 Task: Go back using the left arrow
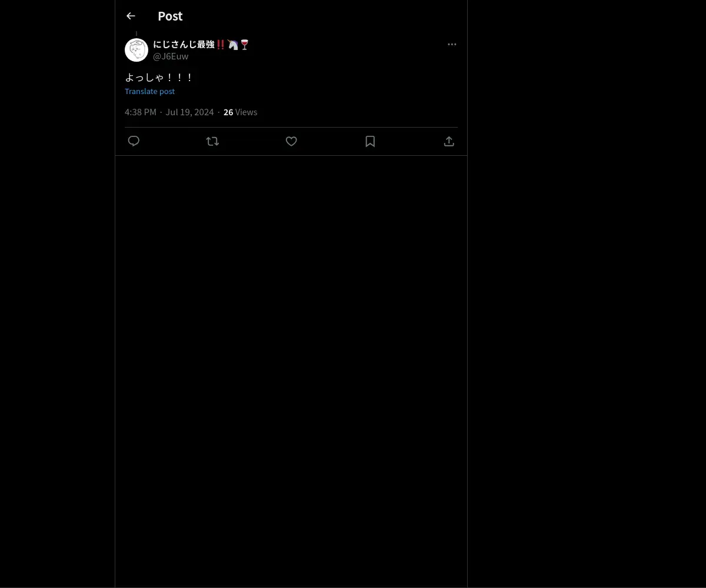coord(131,16)
